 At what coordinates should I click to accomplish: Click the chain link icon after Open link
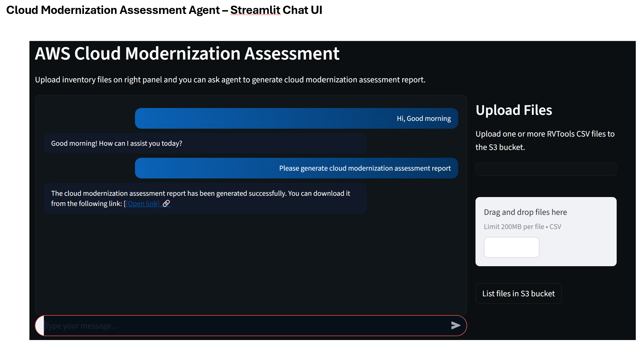pos(166,203)
